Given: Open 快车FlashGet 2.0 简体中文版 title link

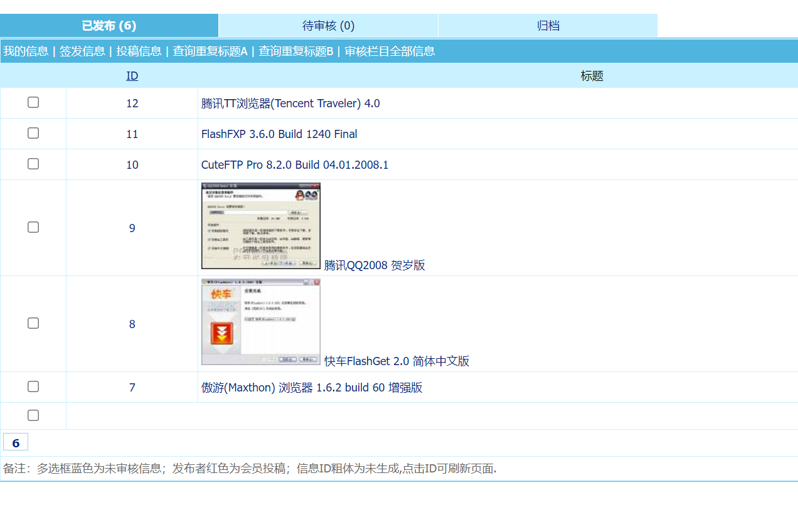Looking at the screenshot, I should pyautogui.click(x=396, y=361).
